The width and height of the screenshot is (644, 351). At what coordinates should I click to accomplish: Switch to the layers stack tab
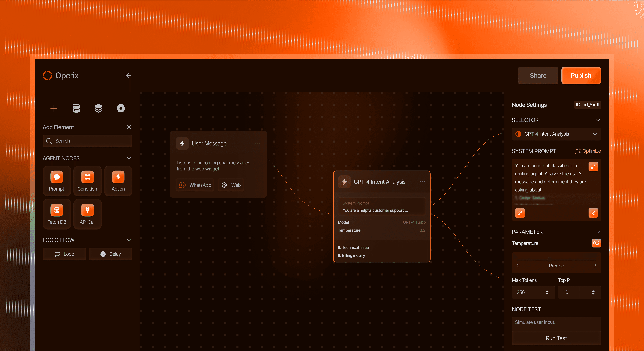[x=98, y=108]
